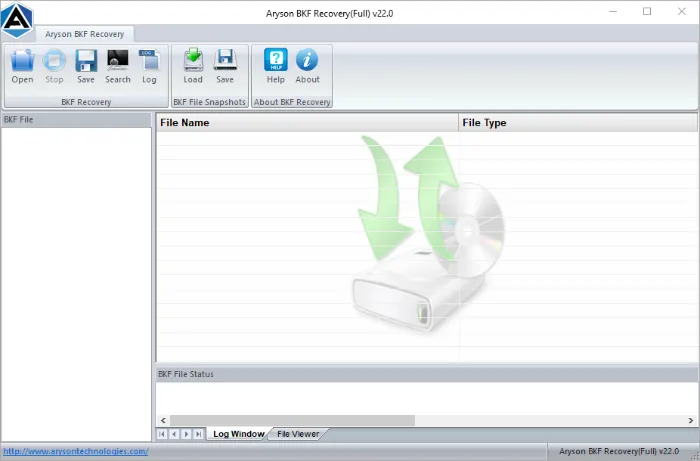Visit the arysontechnologies.com link
This screenshot has height=461, width=700.
[x=75, y=451]
